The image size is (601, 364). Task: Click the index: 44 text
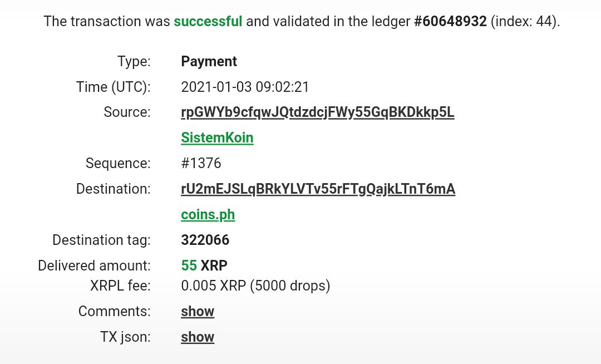[x=525, y=21]
